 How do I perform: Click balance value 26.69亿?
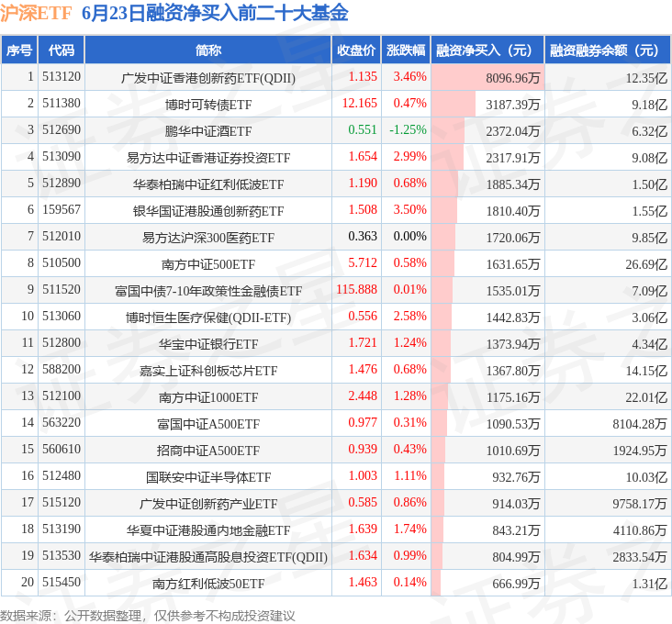(646, 264)
